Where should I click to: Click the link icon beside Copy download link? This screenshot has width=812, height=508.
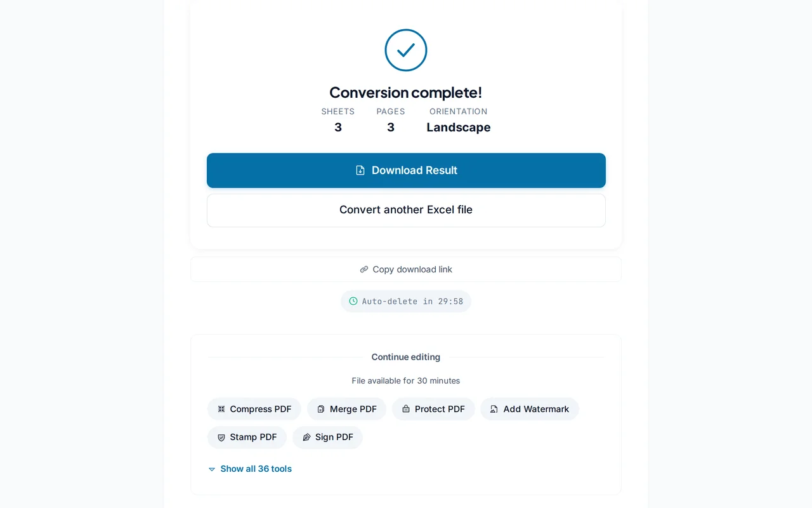pyautogui.click(x=363, y=269)
